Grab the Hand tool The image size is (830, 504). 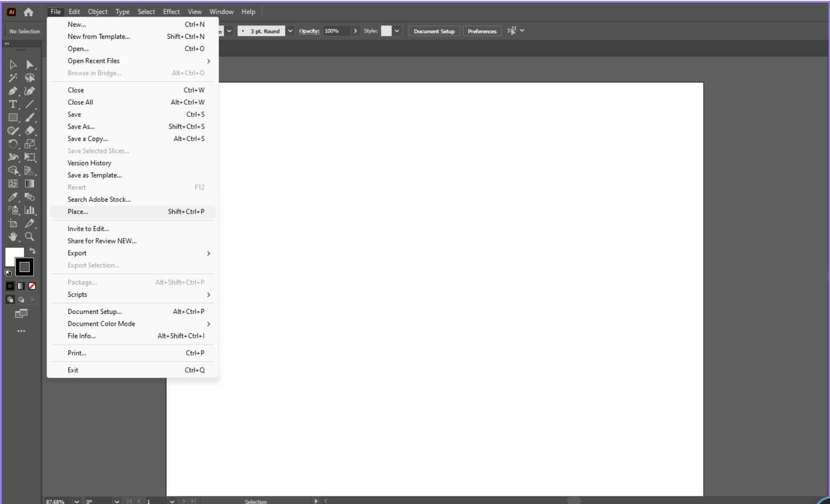tap(14, 237)
